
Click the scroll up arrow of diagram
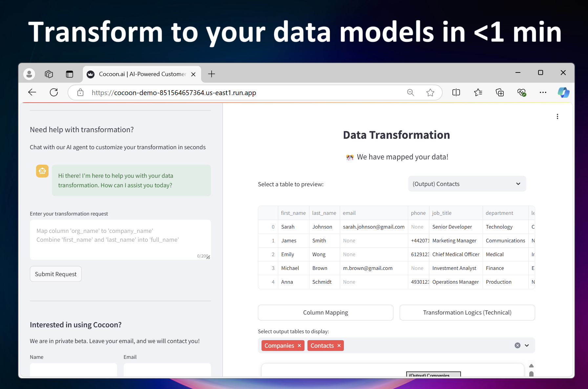click(531, 366)
